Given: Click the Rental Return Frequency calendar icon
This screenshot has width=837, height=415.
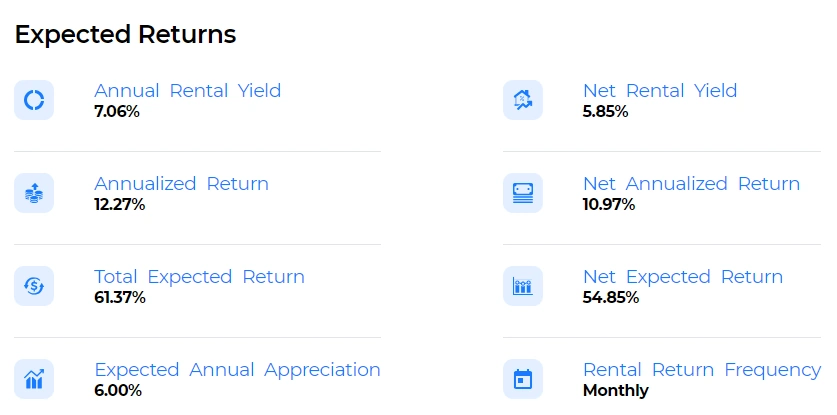Looking at the screenshot, I should pyautogui.click(x=522, y=379).
